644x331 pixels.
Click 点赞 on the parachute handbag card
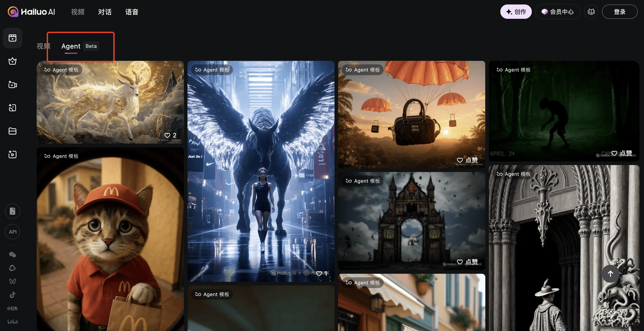[x=467, y=160]
